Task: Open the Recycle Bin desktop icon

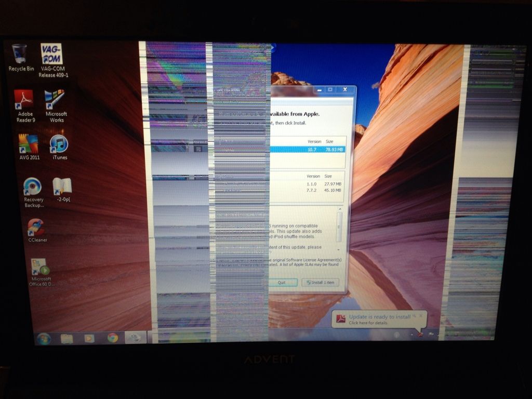Action: (x=20, y=58)
